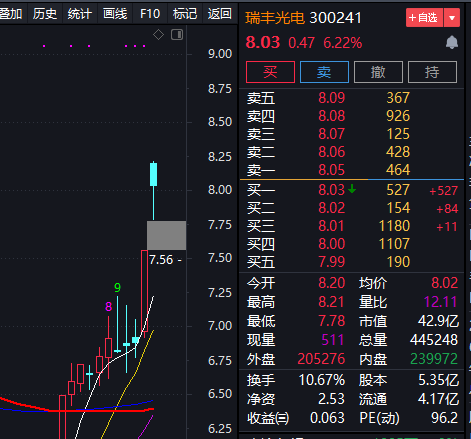471x439 pixels.
Task: Select the 画线 drawing tool menu
Action: pos(115,14)
